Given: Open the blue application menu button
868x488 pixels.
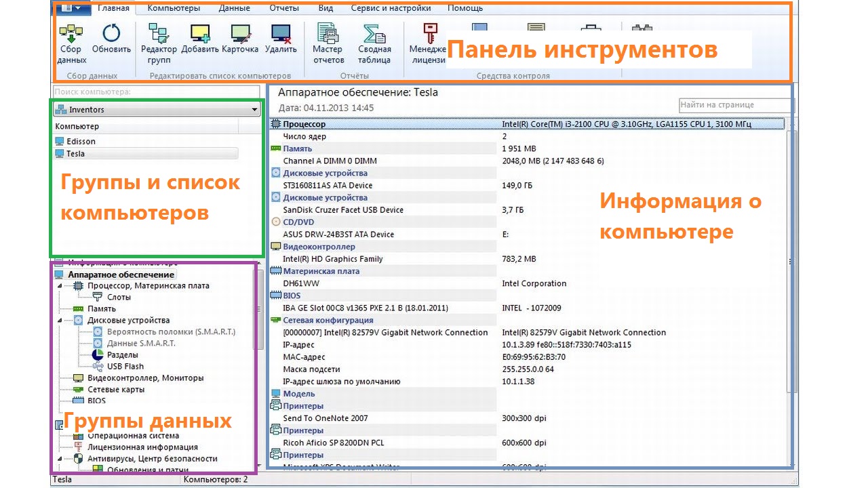Looking at the screenshot, I should pos(71,8).
